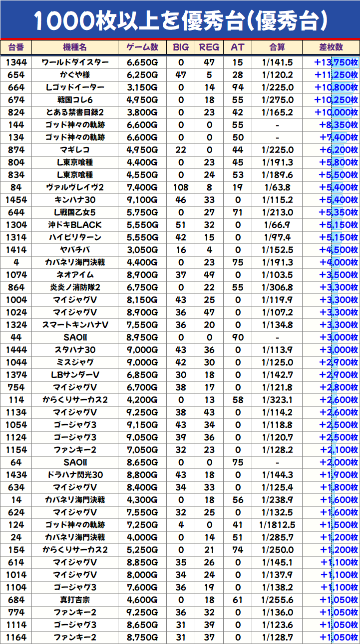
Task: Click machine number 804
Action: [x=16, y=162]
